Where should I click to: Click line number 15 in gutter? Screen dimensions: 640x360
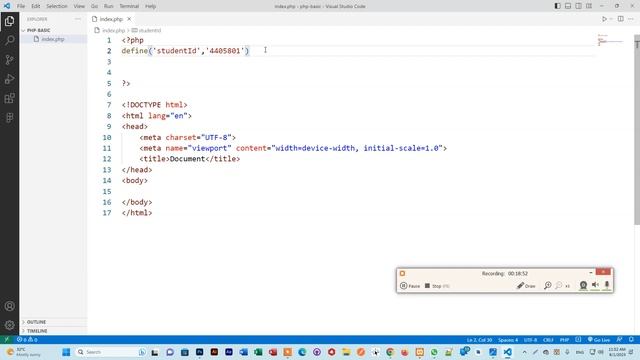[x=107, y=191]
